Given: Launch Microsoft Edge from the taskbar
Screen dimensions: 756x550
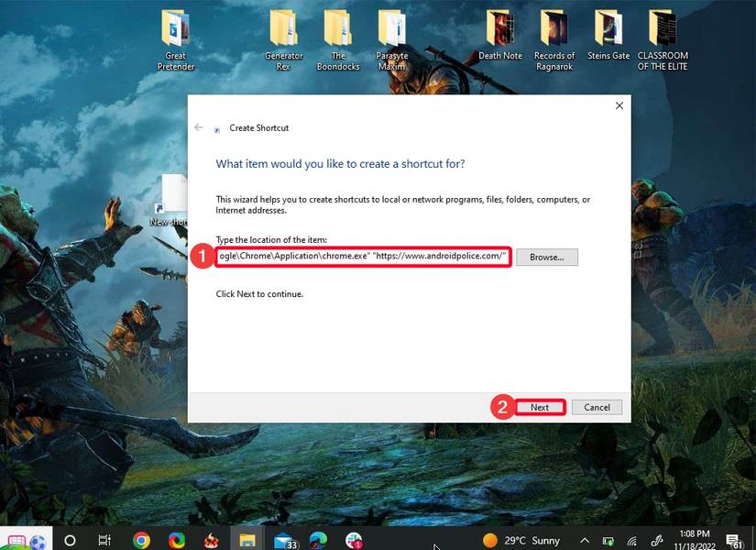Looking at the screenshot, I should pyautogui.click(x=318, y=540).
